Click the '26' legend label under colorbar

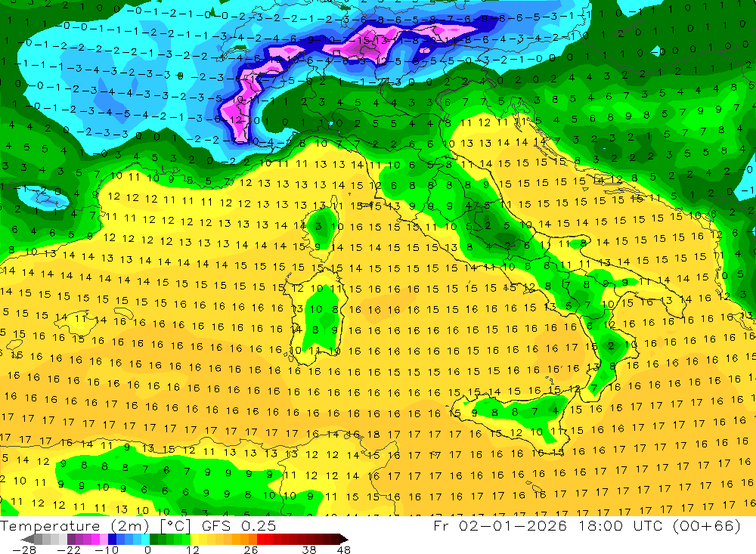coord(251,549)
